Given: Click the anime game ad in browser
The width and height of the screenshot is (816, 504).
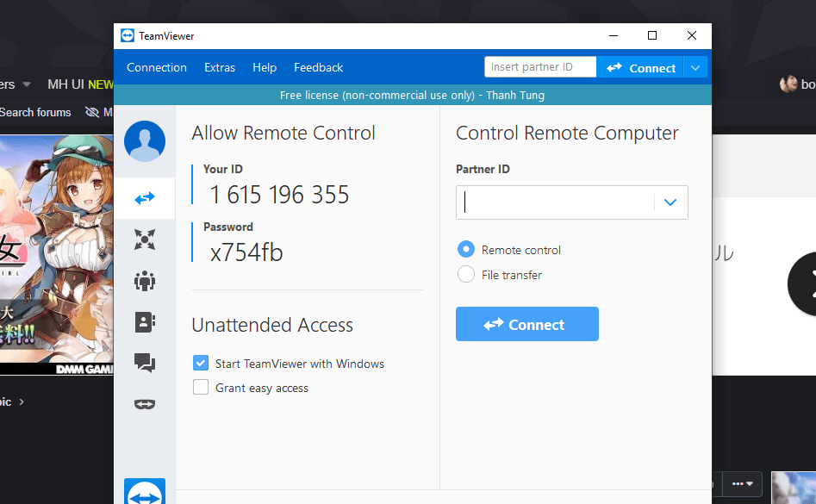Looking at the screenshot, I should [57, 255].
